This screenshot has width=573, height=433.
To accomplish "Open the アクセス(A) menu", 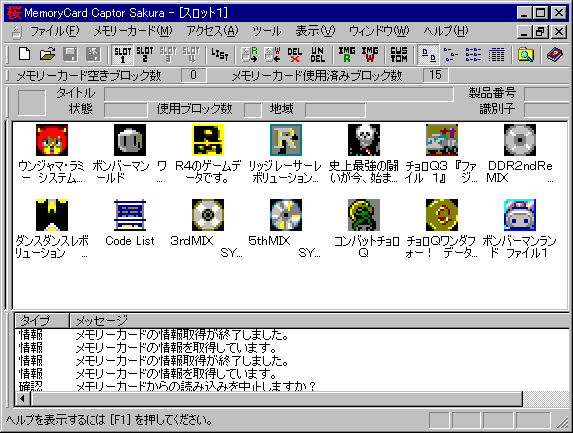I will pyautogui.click(x=212, y=31).
